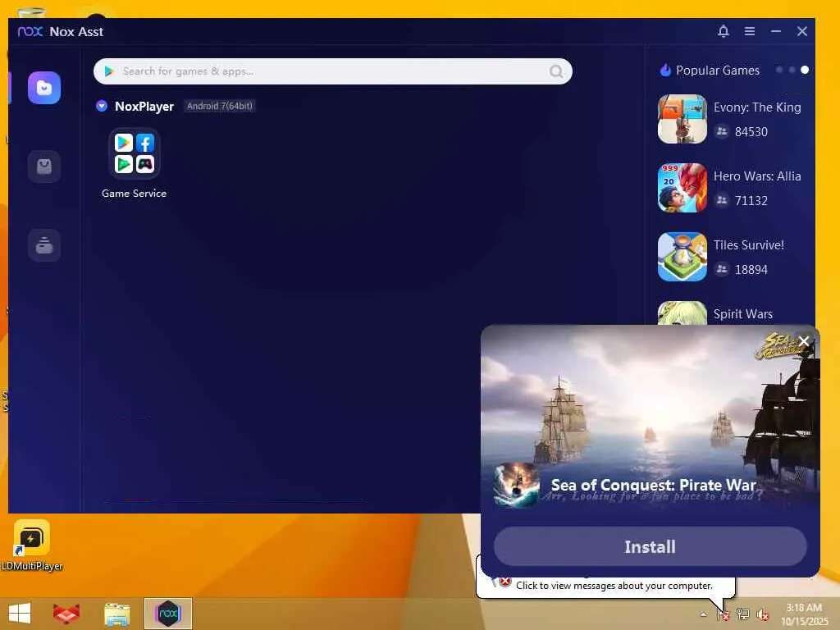Click the message about your computer balloon
Screen dimensions: 840x630
tap(614, 586)
